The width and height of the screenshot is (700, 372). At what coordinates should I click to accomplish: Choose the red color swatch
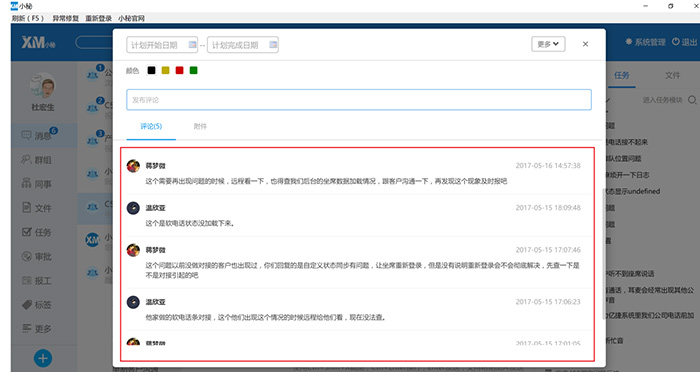click(x=179, y=70)
